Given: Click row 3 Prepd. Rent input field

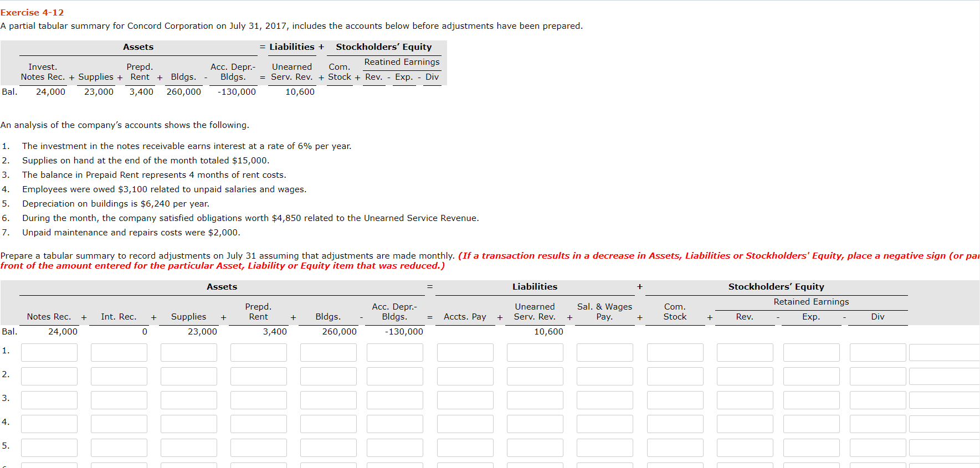Looking at the screenshot, I should click(259, 400).
